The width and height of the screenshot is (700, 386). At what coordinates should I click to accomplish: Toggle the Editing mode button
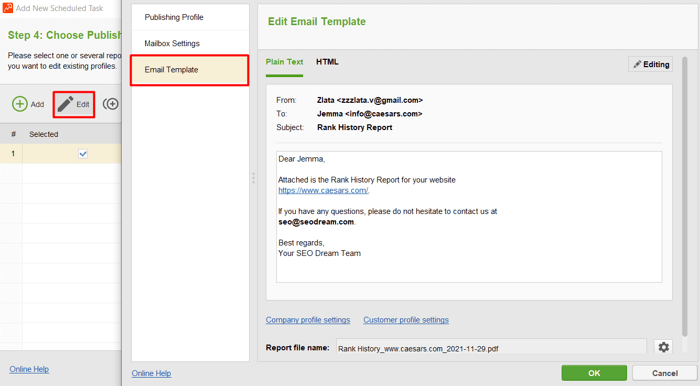tap(650, 64)
